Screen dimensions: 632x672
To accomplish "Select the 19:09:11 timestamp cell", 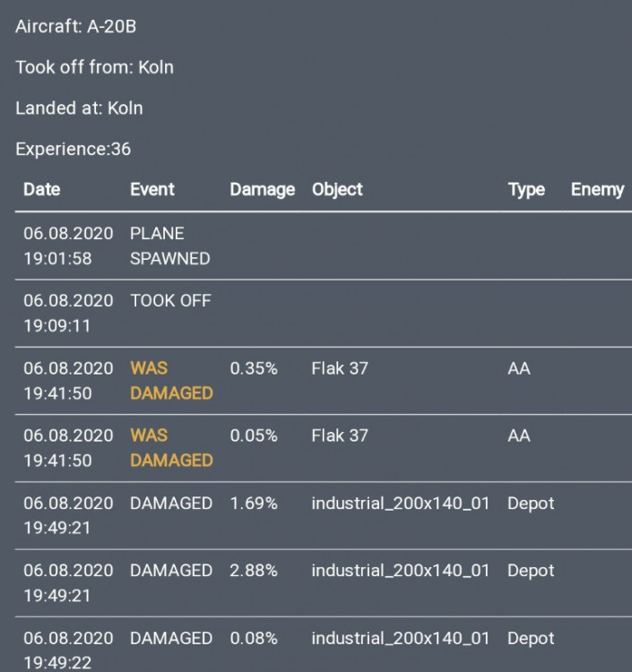I will pyautogui.click(x=57, y=326).
